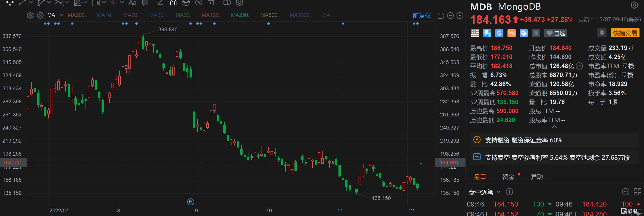Screen dimensions: 644x216
Task: Click the ellipsis next to 总市值
Action: coord(579,66)
